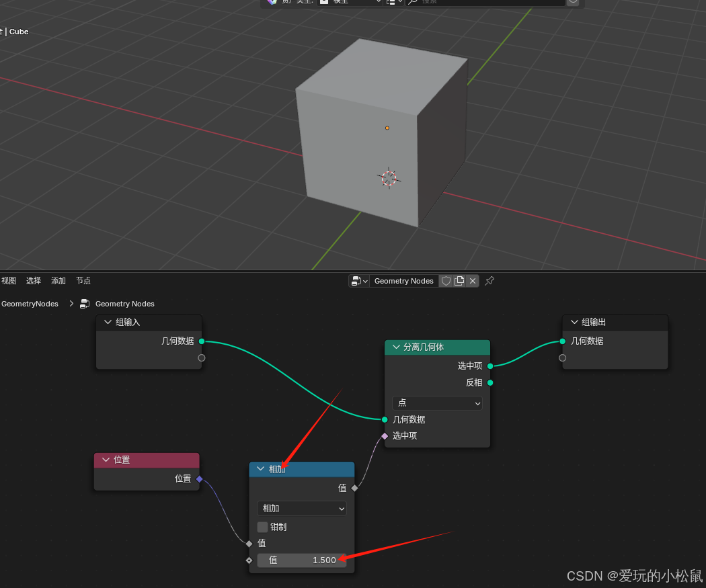The height and width of the screenshot is (588, 706).
Task: Select the 组输入 node header
Action: (149, 322)
